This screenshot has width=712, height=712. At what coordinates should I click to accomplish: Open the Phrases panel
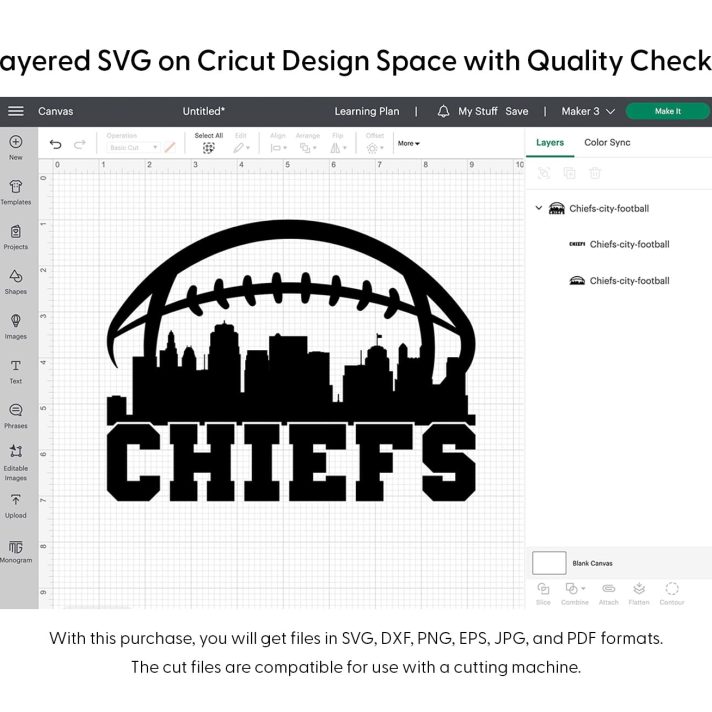point(16,416)
